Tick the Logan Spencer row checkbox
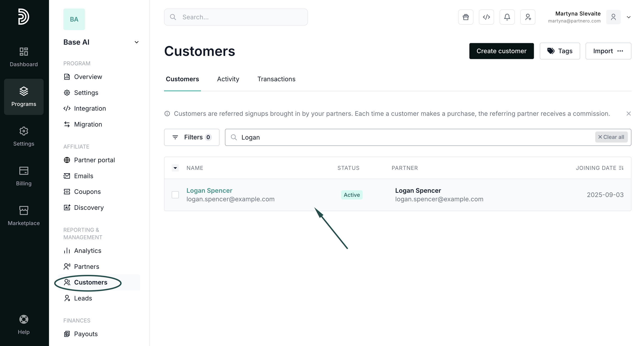Image resolution: width=644 pixels, height=346 pixels. coord(175,195)
